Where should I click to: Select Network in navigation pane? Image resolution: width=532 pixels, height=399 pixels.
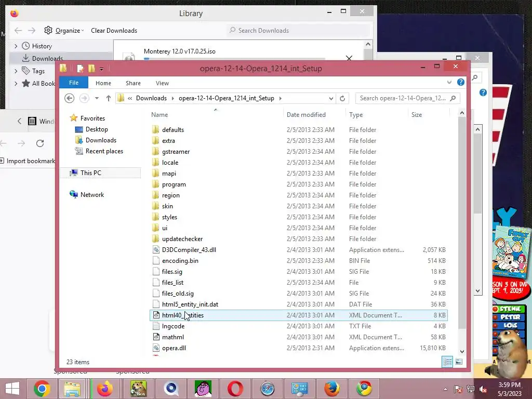tap(92, 195)
